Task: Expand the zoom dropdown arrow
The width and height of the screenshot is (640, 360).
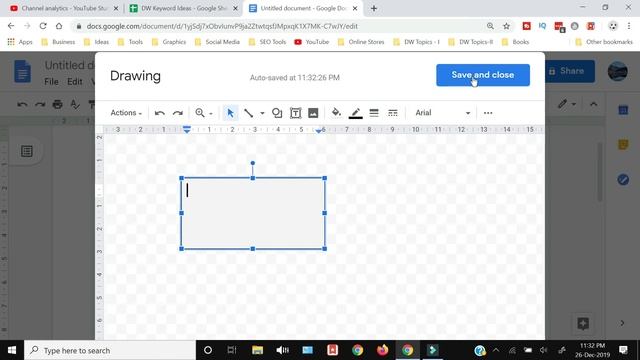Action: 211,113
